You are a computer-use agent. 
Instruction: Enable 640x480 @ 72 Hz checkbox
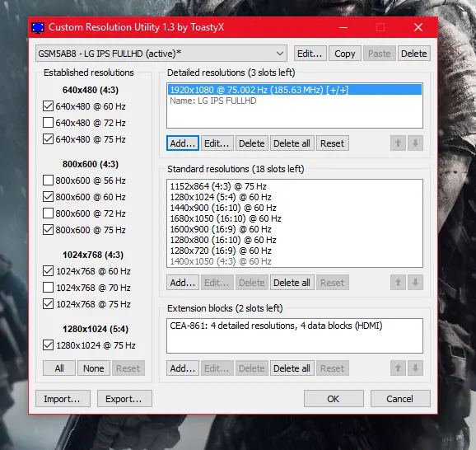tap(48, 123)
